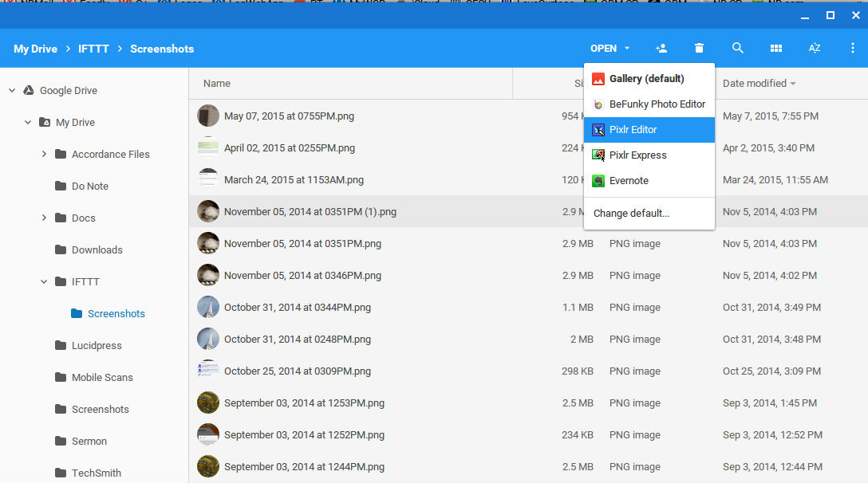This screenshot has height=483, width=868.
Task: Click the Do Note folder icon
Action: point(61,186)
